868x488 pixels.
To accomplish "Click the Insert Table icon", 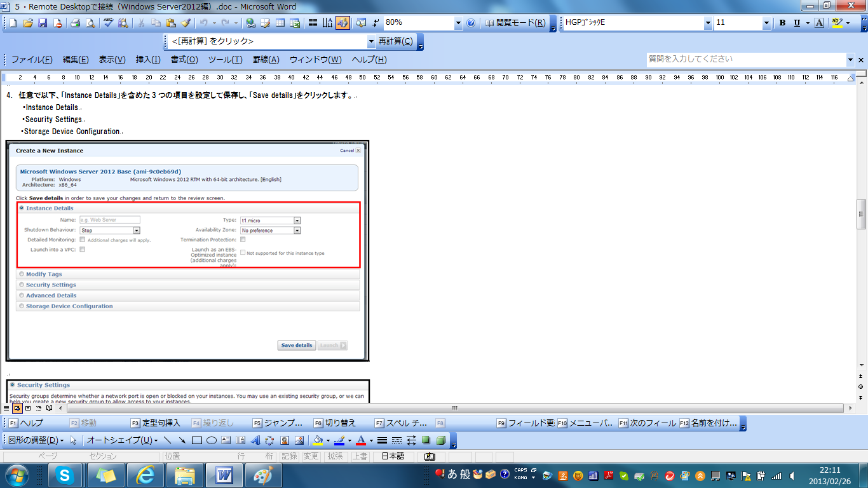I will tap(280, 23).
